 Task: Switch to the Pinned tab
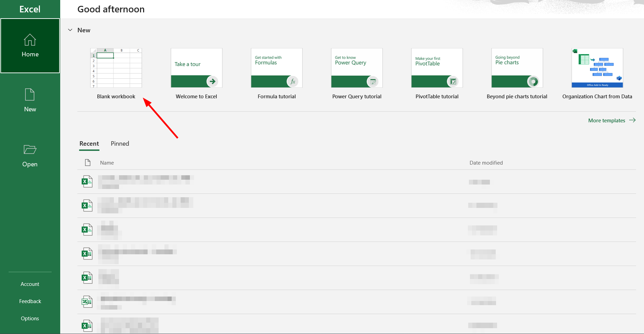tap(120, 144)
